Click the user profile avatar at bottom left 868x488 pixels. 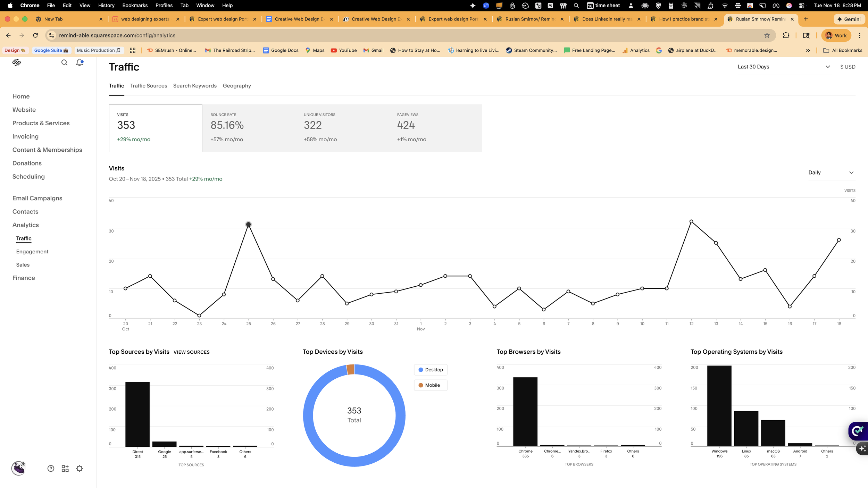[x=18, y=468]
